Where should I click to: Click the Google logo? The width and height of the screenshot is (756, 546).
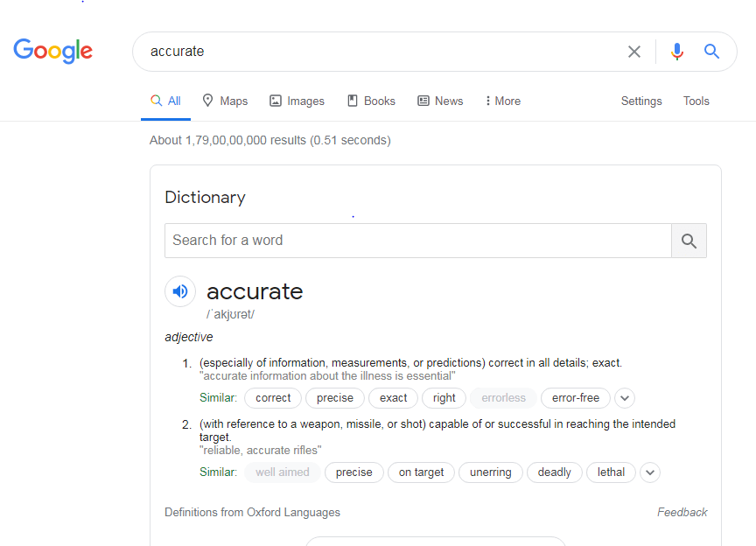click(x=52, y=52)
